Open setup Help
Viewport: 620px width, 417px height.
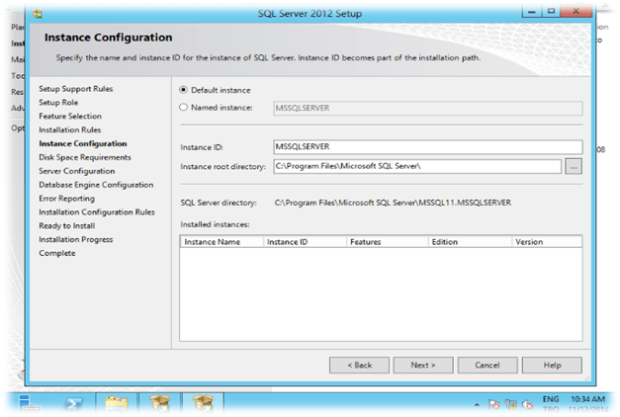[x=551, y=365]
